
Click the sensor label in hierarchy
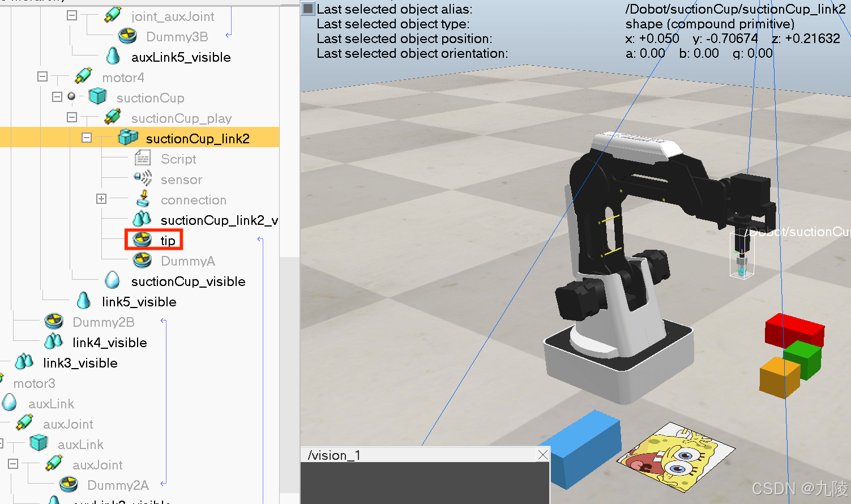click(181, 180)
